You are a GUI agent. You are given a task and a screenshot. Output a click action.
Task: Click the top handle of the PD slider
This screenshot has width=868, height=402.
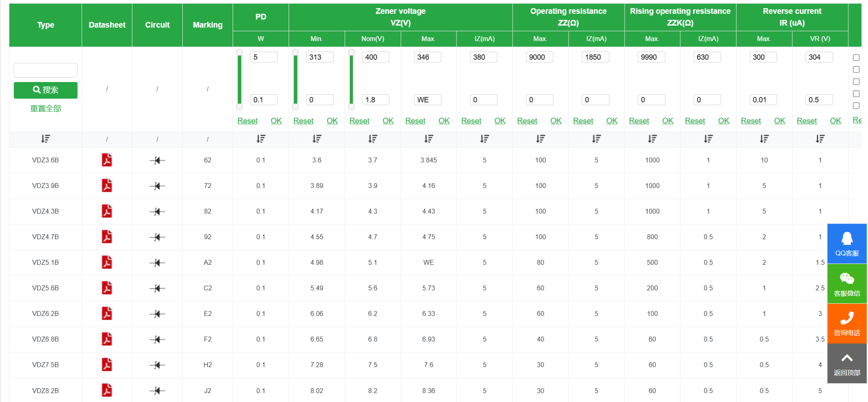coord(239,53)
